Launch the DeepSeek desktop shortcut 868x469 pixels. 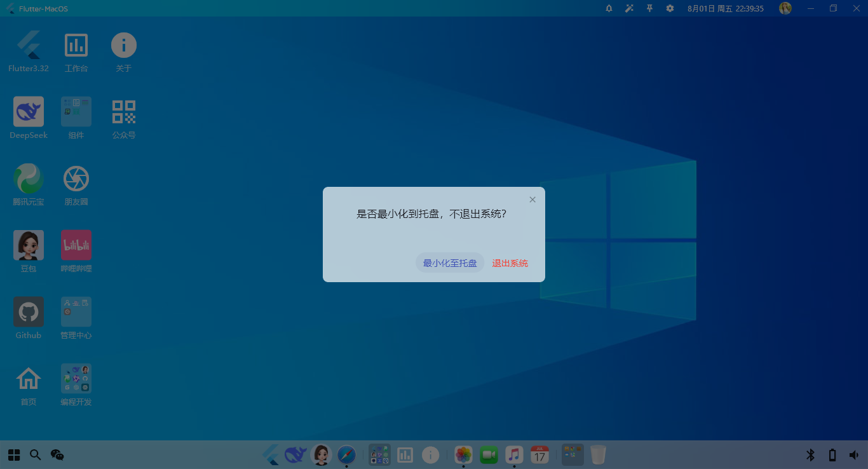(x=29, y=119)
